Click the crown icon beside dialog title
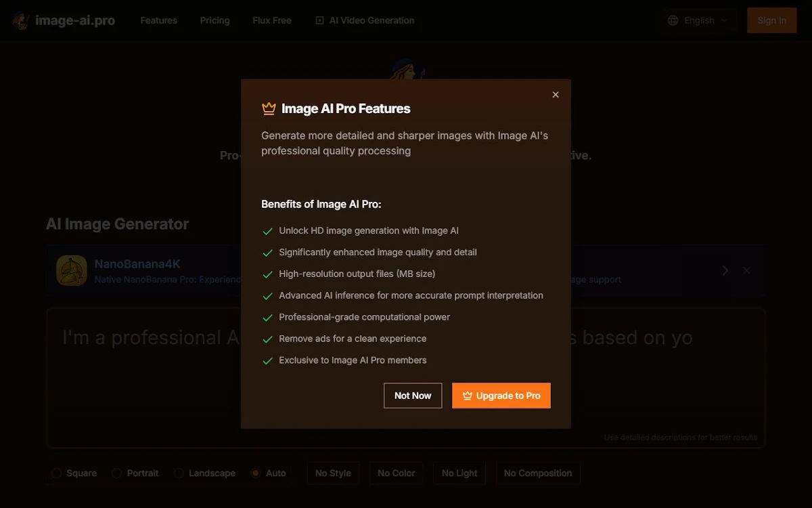The width and height of the screenshot is (812, 508). [269, 108]
